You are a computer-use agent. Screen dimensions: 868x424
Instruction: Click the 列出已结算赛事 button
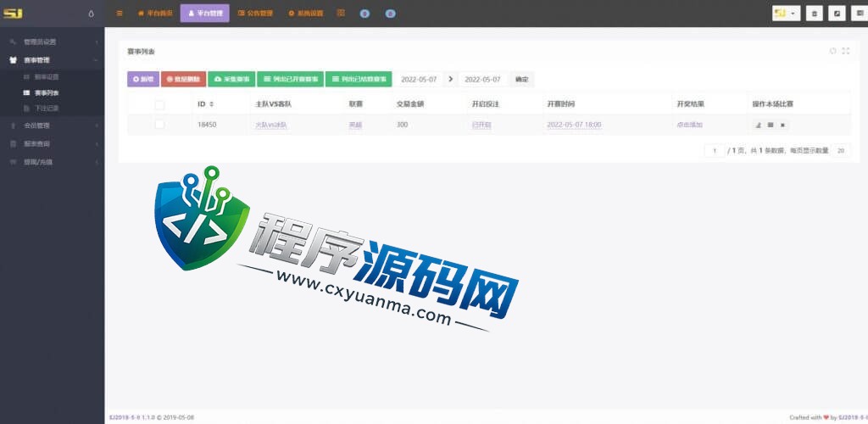(359, 79)
